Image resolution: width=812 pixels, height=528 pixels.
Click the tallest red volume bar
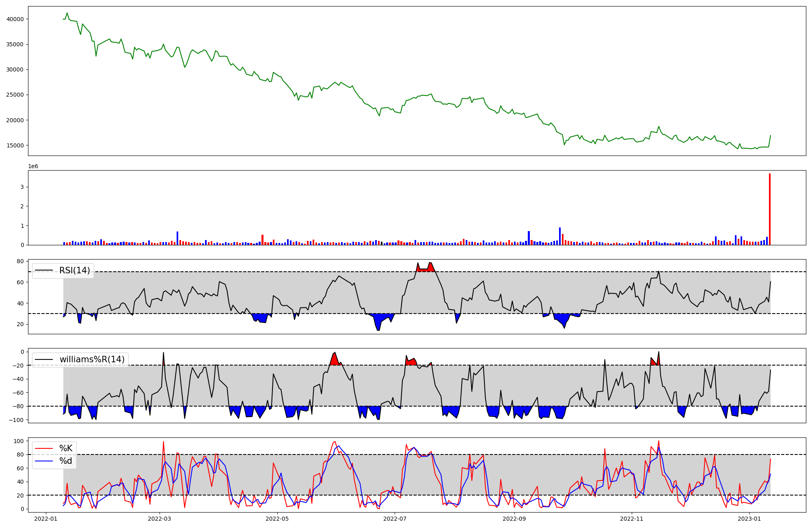coord(769,209)
